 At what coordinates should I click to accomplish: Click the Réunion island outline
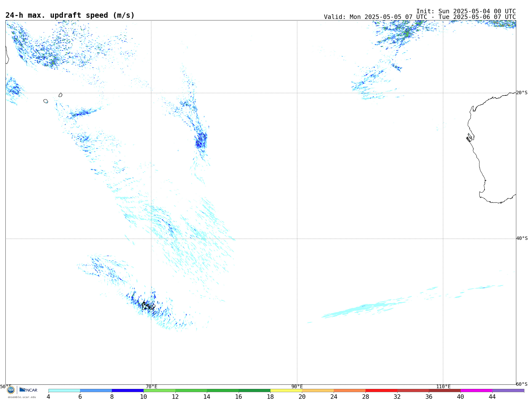[46, 101]
